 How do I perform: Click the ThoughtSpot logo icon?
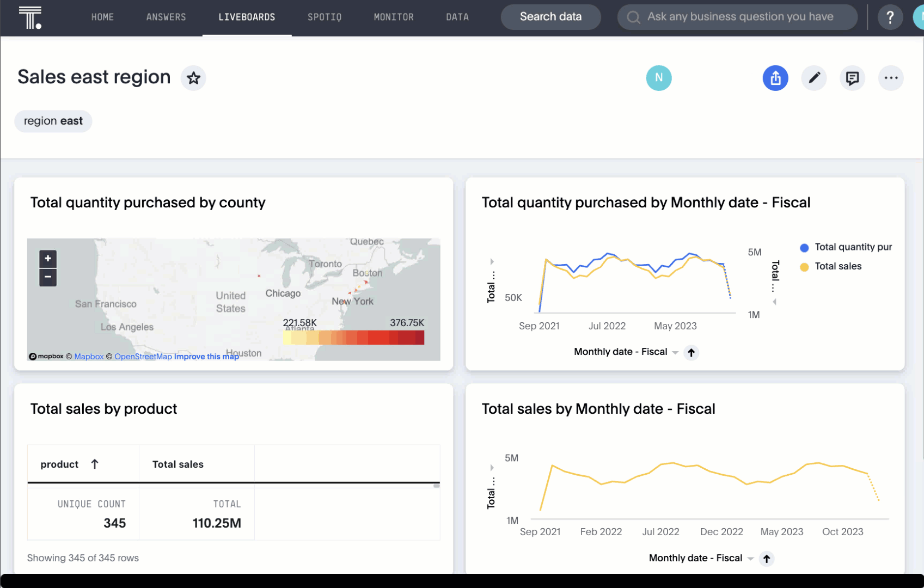click(30, 17)
